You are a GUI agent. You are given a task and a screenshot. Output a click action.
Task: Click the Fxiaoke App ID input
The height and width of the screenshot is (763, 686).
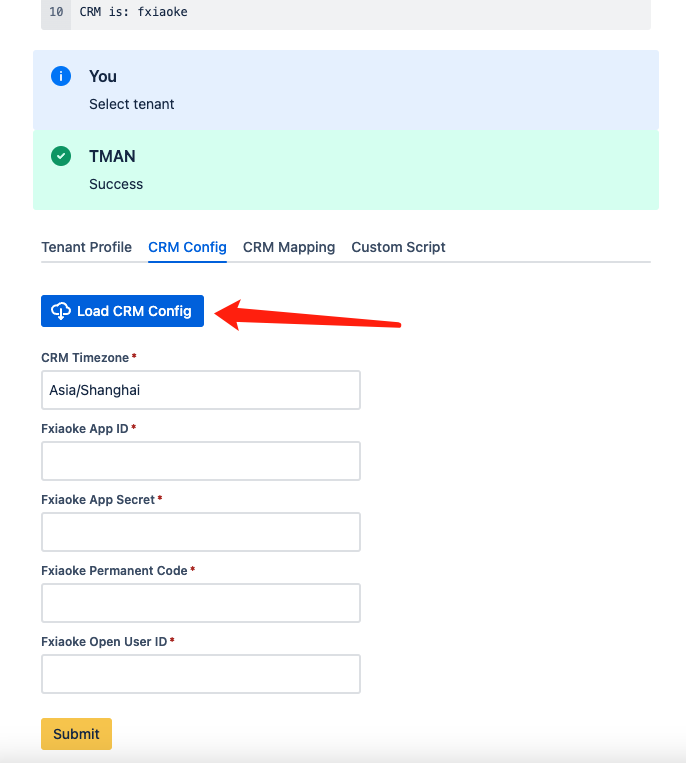[201, 461]
